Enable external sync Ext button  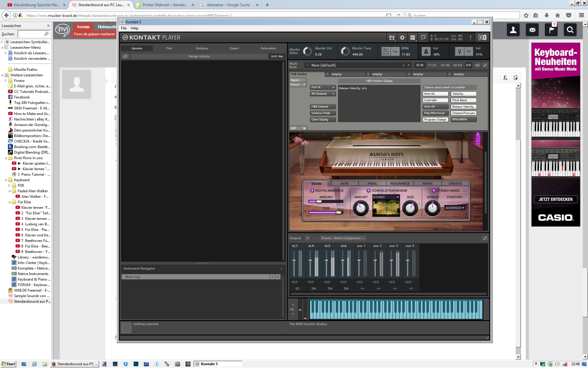click(x=386, y=49)
